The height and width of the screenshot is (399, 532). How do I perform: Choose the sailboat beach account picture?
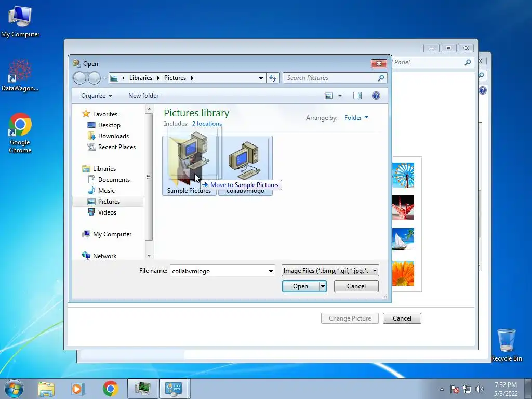coord(403,240)
